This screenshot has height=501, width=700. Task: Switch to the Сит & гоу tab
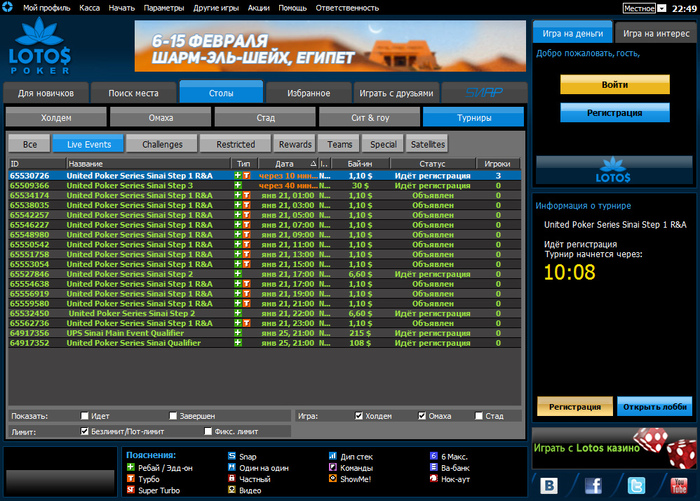pos(370,117)
